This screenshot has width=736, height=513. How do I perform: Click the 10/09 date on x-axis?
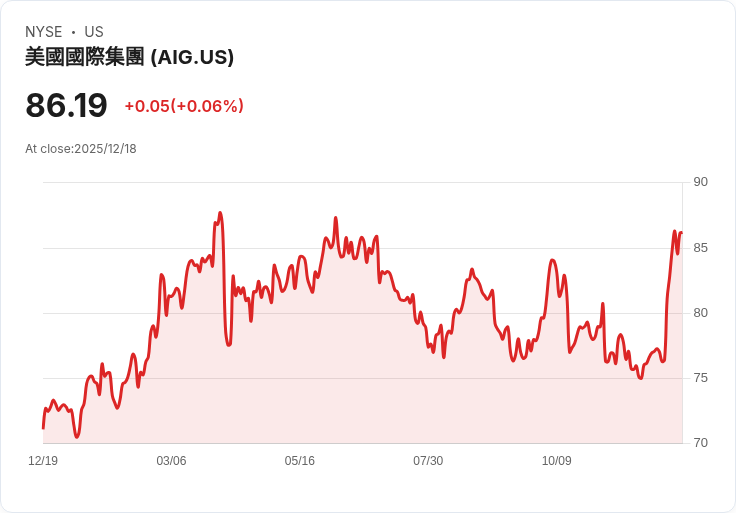[x=557, y=461]
